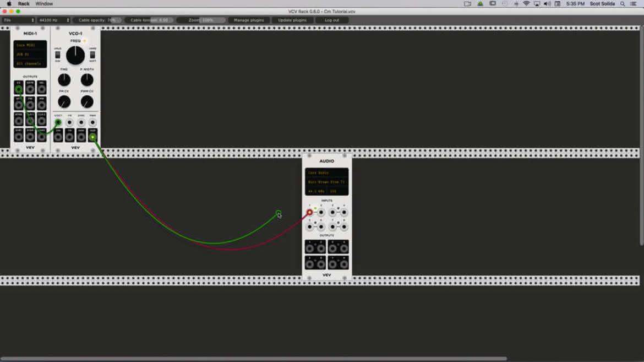Toggle the VCO-1 ANLG/DIGI switch
Viewport: 644px width, 362px height.
click(x=57, y=55)
